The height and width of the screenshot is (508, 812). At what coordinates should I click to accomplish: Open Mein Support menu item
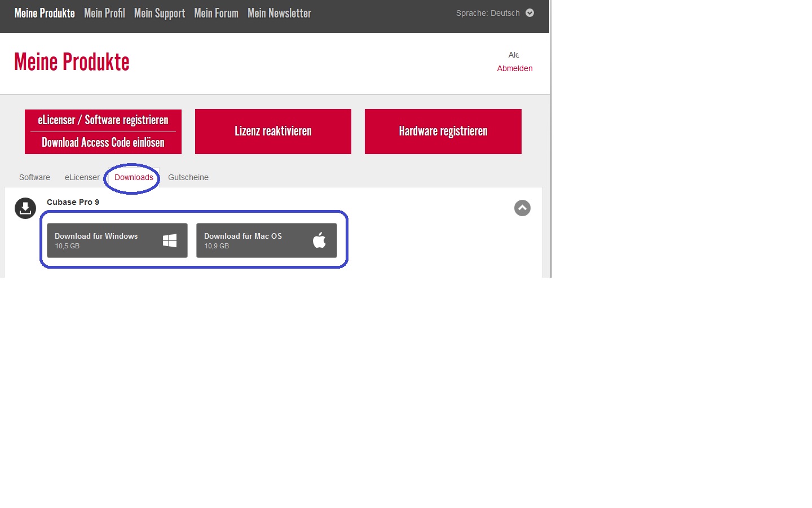point(160,13)
